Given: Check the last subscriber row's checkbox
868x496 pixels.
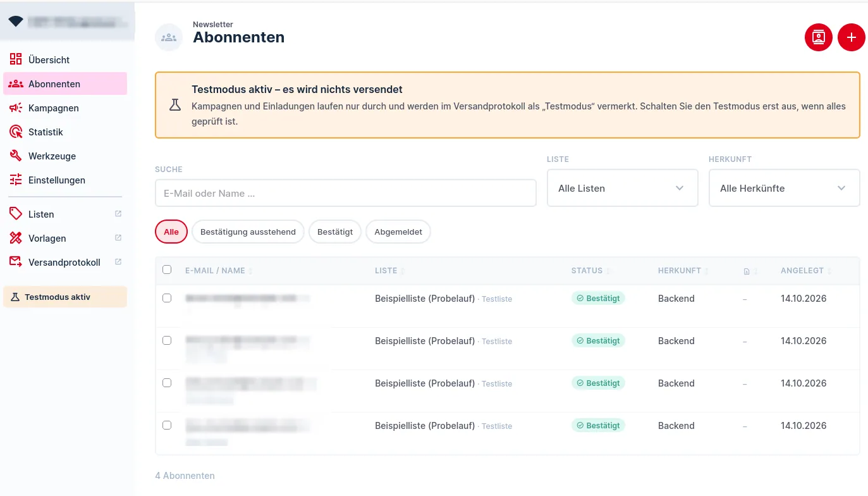Looking at the screenshot, I should tap(167, 425).
